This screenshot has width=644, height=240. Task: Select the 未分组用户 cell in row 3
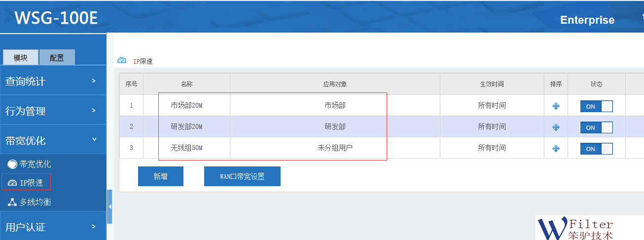click(x=335, y=148)
